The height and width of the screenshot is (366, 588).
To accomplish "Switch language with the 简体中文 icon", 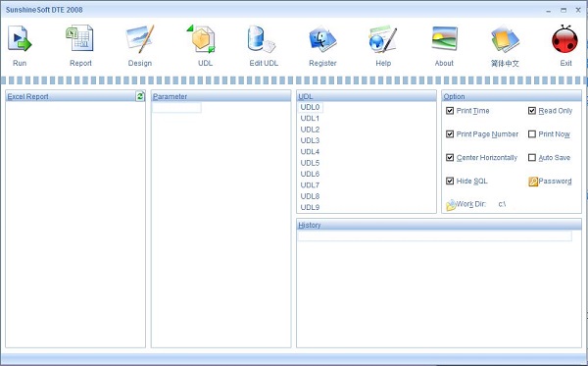I will (505, 39).
